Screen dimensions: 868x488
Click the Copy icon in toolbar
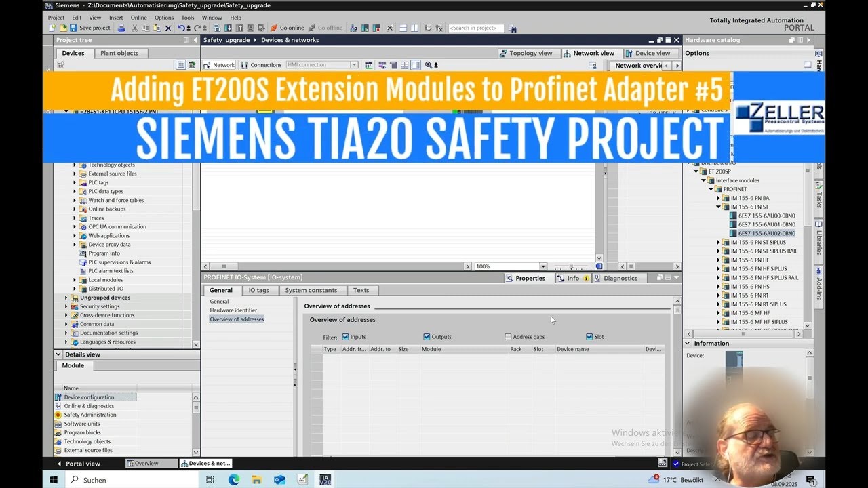(146, 28)
